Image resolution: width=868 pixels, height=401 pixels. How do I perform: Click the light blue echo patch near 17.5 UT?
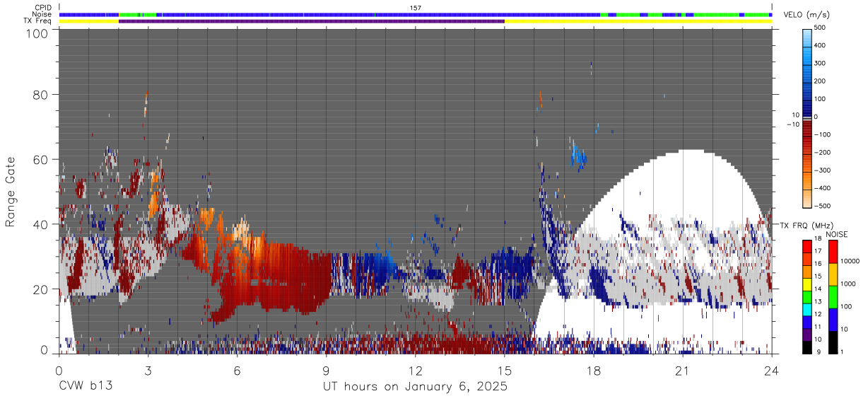(578, 155)
